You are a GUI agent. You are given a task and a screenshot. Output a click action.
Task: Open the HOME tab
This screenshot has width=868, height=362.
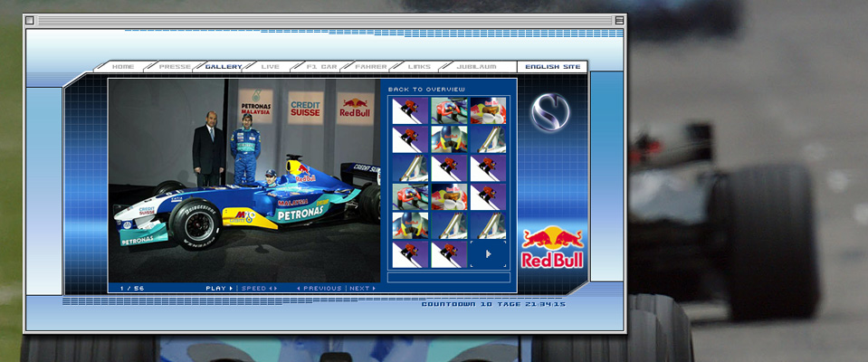pos(123,67)
